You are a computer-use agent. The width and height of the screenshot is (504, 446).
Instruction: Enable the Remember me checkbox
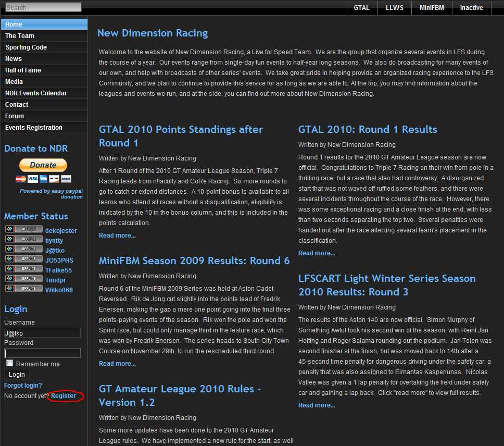pos(10,363)
